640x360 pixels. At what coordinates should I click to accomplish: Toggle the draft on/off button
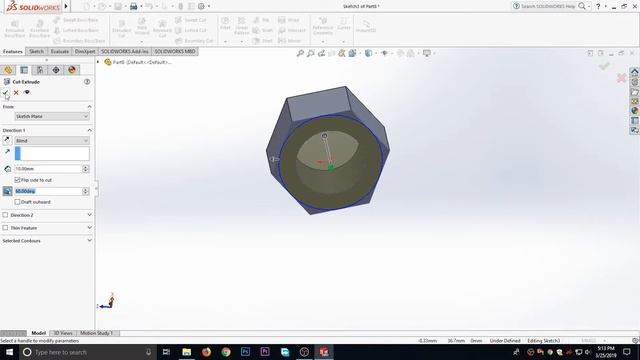[x=7, y=191]
